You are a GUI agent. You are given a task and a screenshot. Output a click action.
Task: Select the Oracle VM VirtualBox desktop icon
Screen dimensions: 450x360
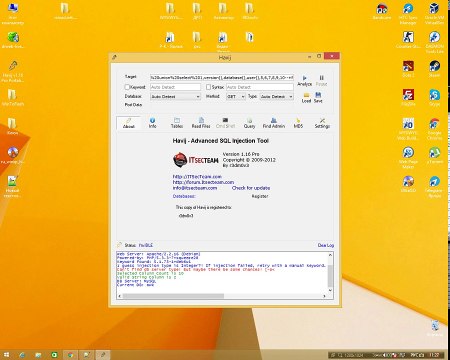click(434, 13)
